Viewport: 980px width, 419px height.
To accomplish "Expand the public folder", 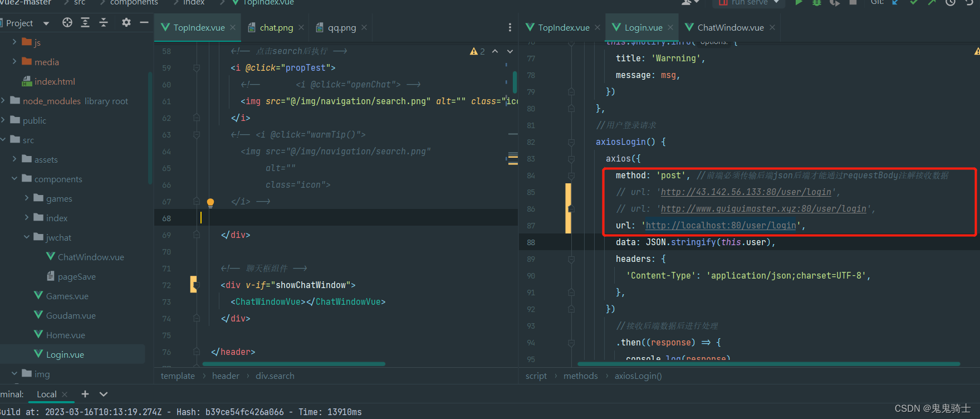I will pos(3,120).
